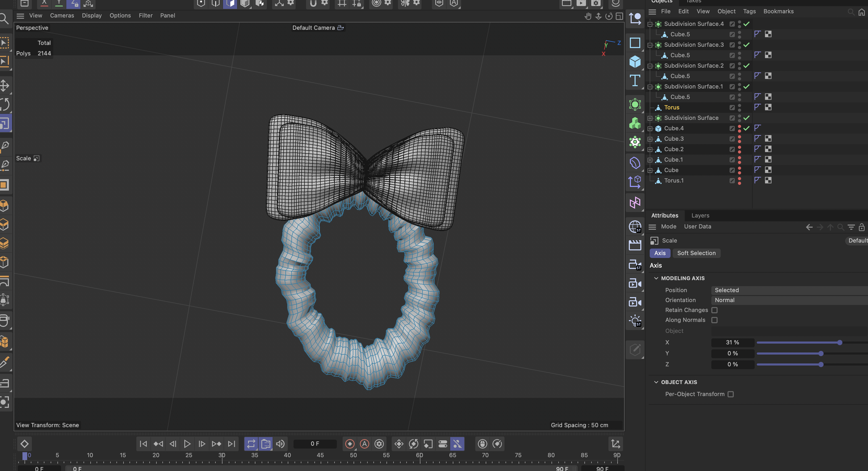Jump to end of animation
868x471 pixels.
point(231,444)
